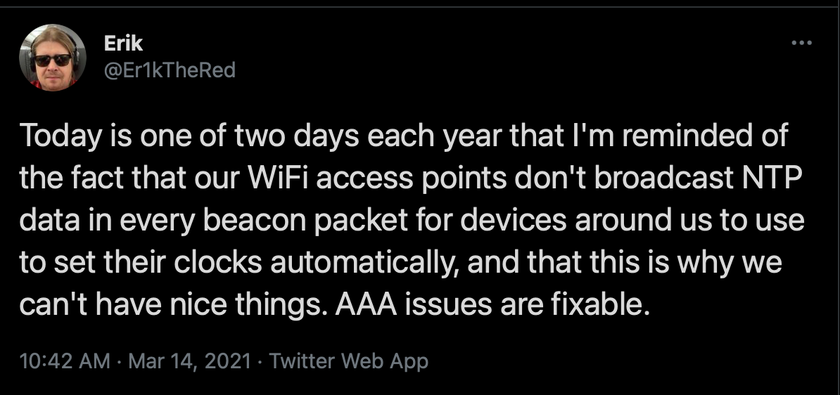
Task: Click the Twitter Web App source label
Action: coord(348,361)
